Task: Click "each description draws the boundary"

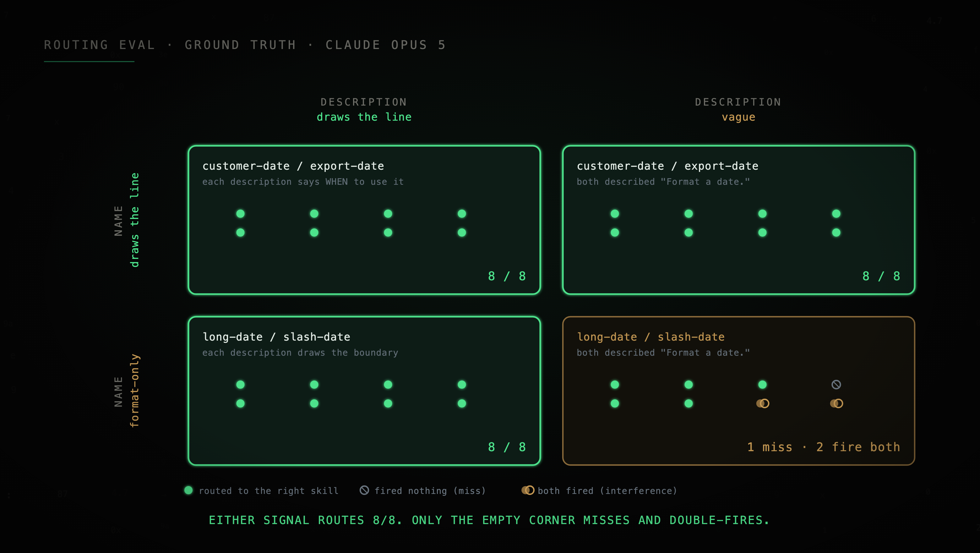Action: point(300,353)
